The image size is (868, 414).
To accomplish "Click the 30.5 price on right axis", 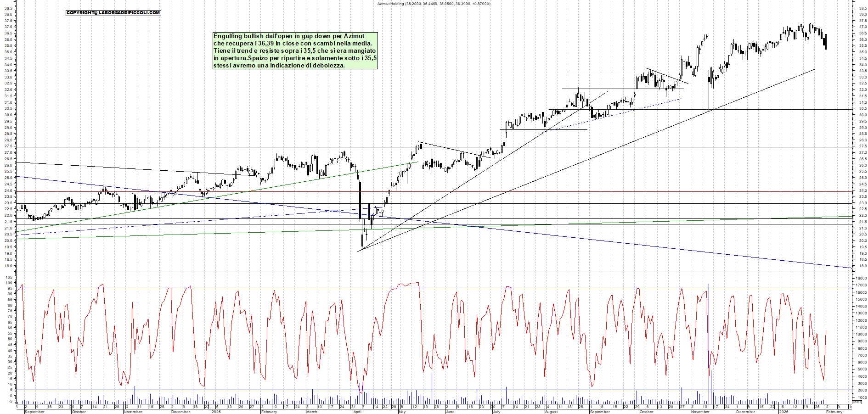I will (x=862, y=109).
